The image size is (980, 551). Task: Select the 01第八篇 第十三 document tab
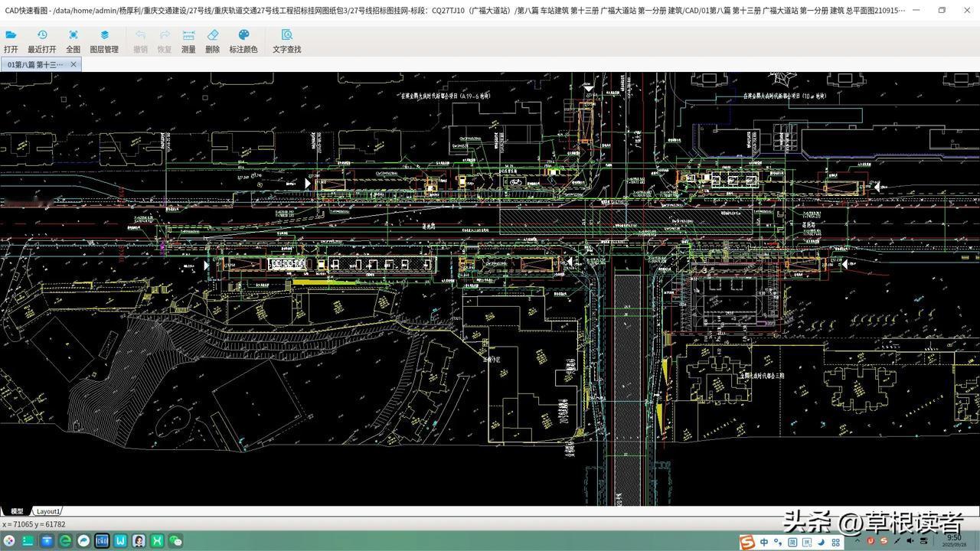pyautogui.click(x=35, y=65)
